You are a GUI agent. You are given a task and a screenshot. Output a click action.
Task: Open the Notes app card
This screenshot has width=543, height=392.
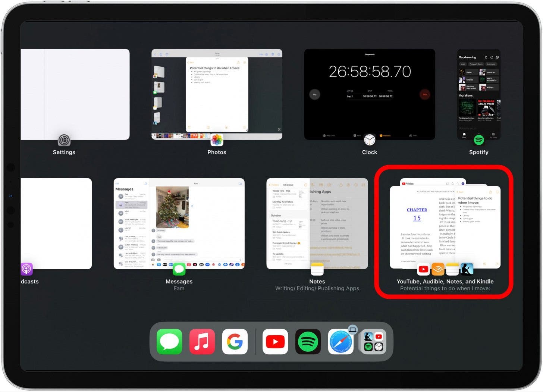[317, 223]
